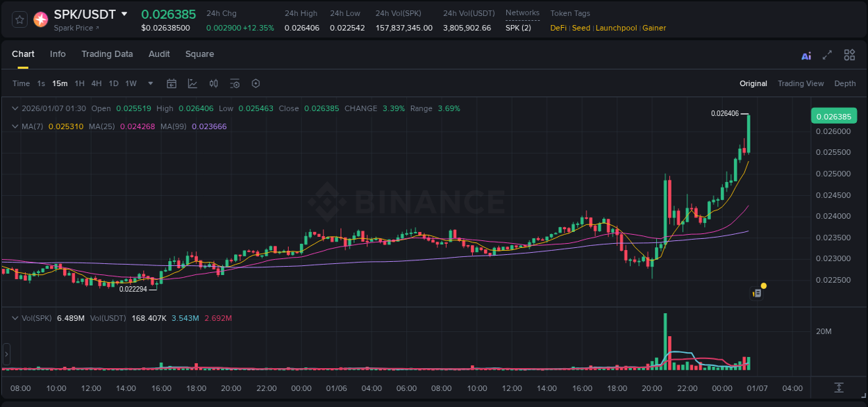Screen dimensions: 868x407
Task: Open the widgets grid icon
Action: (x=849, y=55)
